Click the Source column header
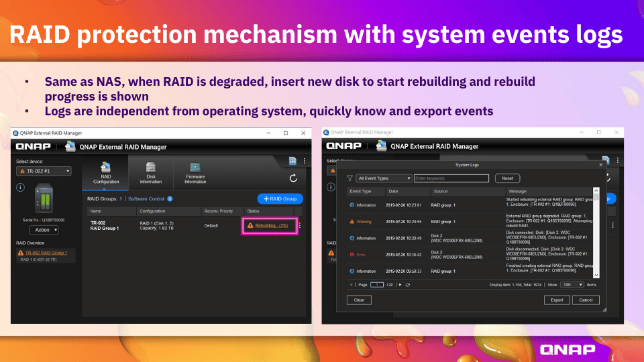Viewport: 644px width, 362px height. coord(468,191)
